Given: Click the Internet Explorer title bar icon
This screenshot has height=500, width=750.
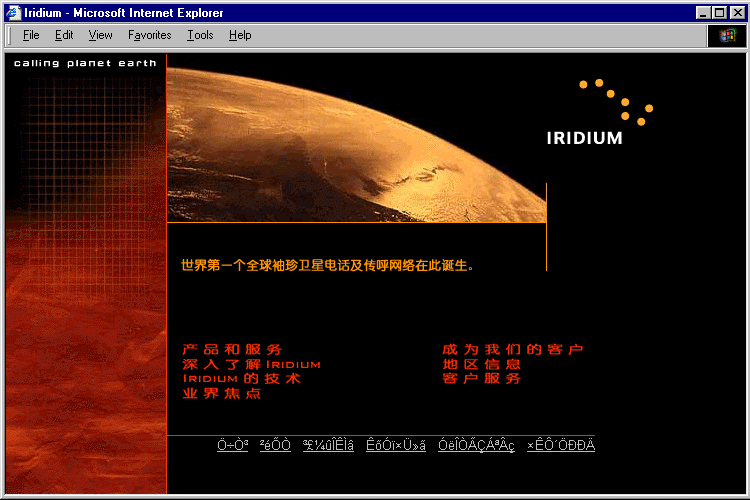Looking at the screenshot, I should click(x=13, y=13).
